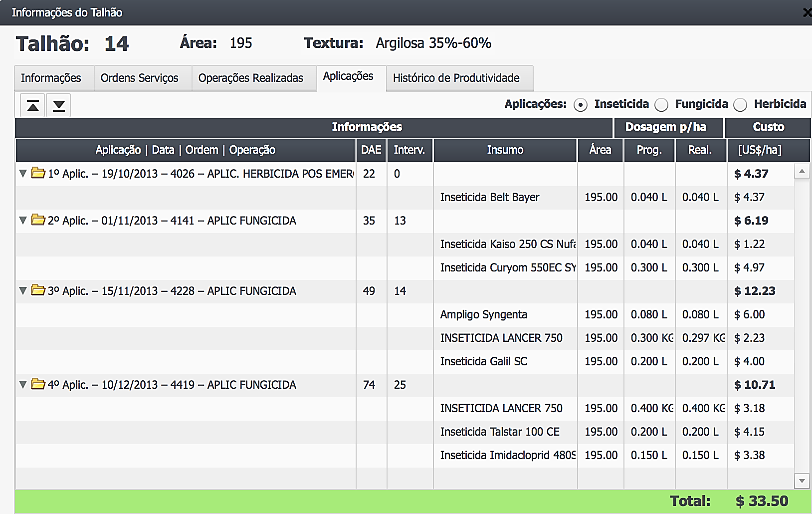Click the Prog. column header
Viewport: 812px width, 514px height.
tap(649, 150)
